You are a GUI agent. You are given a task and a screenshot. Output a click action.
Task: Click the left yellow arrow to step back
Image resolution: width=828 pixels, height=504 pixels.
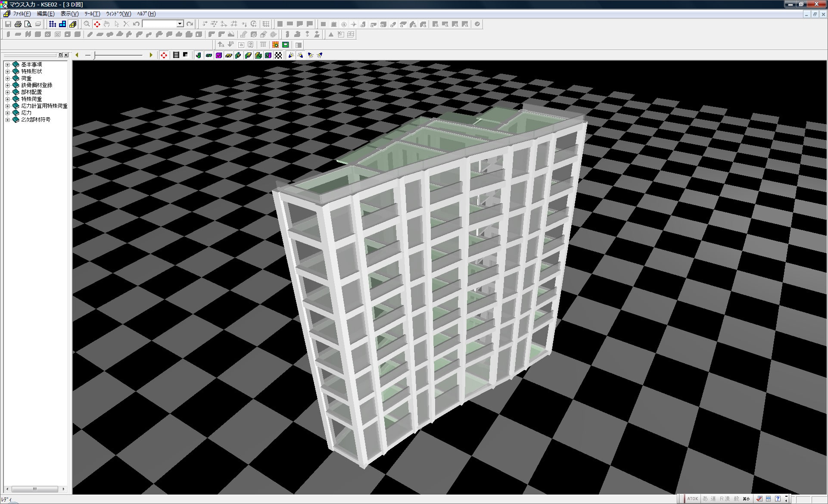coord(77,55)
